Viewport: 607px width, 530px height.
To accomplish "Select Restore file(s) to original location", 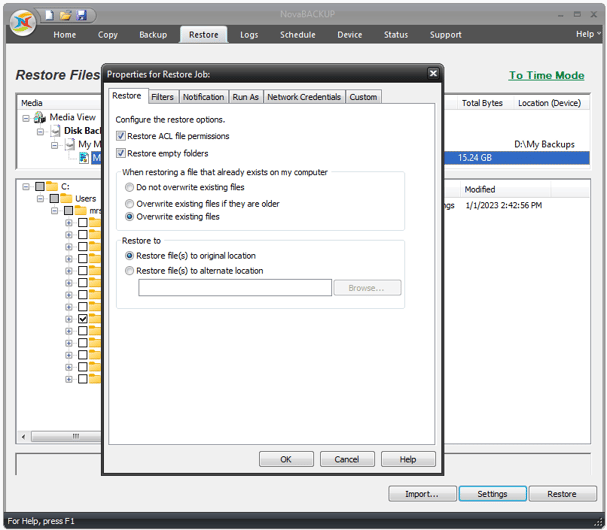I will click(129, 256).
